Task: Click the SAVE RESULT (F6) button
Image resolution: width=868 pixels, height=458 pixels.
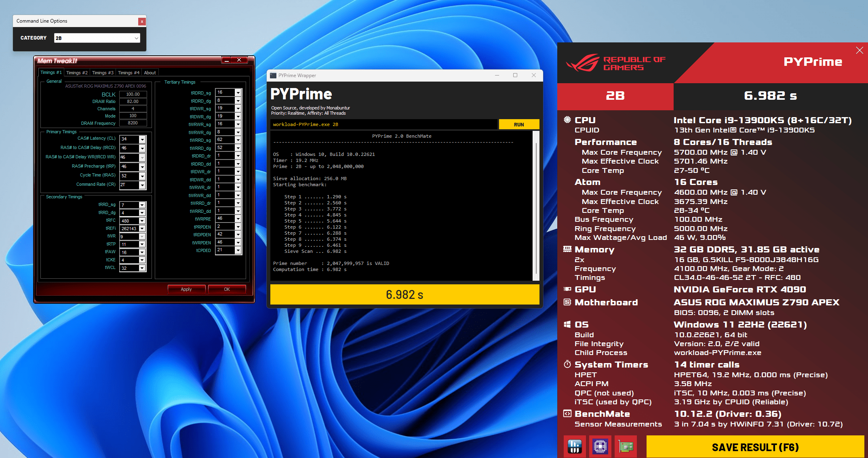Action: (755, 447)
